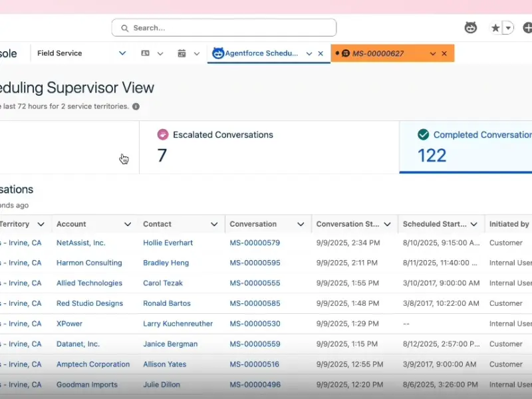Expand the Field Service app navigation dropdown

122,53
